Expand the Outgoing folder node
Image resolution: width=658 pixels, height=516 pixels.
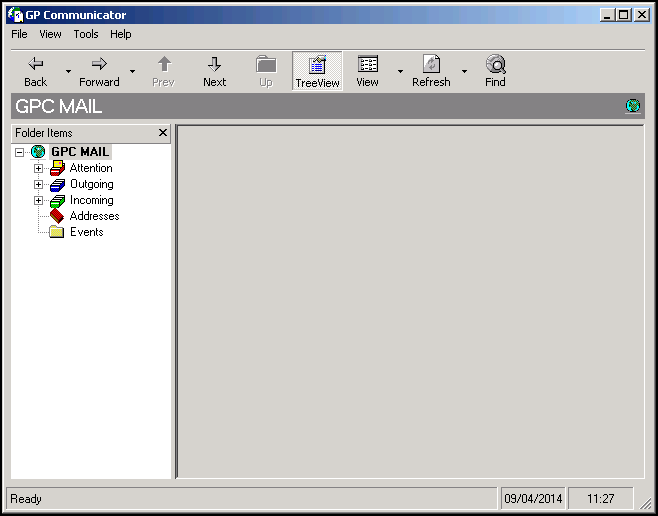tap(39, 184)
